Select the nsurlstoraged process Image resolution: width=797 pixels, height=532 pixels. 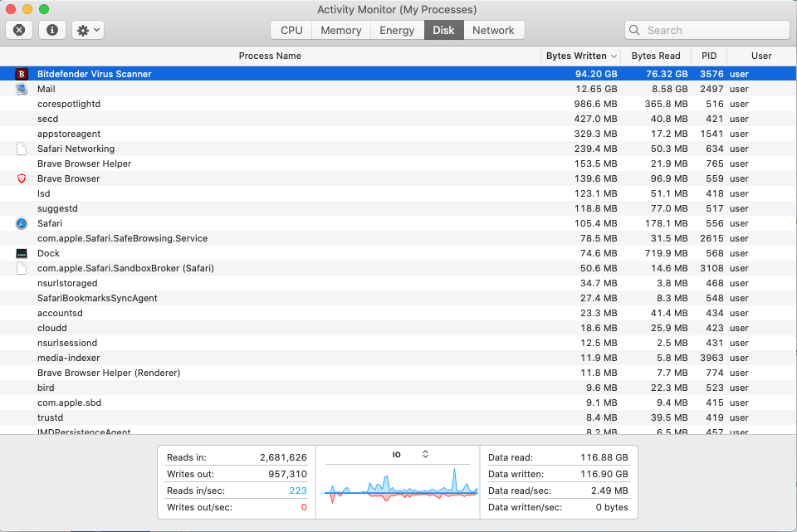click(x=67, y=284)
